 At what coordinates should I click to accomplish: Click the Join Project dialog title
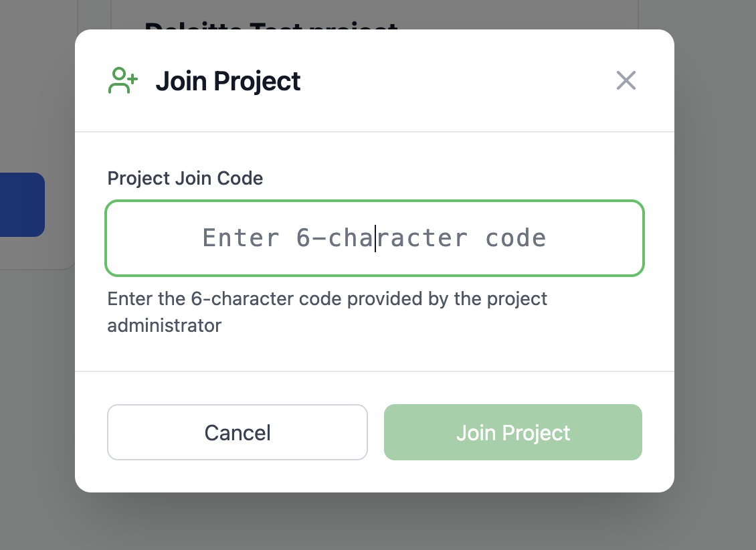(x=227, y=81)
